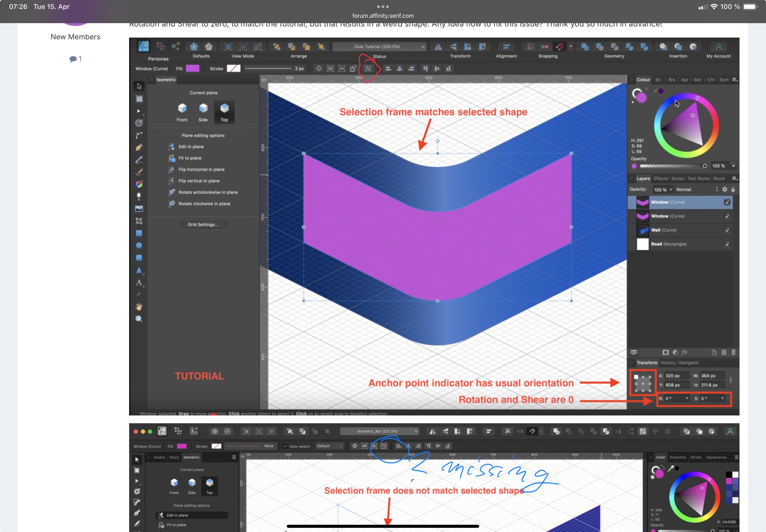
Task: Click Fit to plane in tutorial screenshot
Action: [185, 158]
